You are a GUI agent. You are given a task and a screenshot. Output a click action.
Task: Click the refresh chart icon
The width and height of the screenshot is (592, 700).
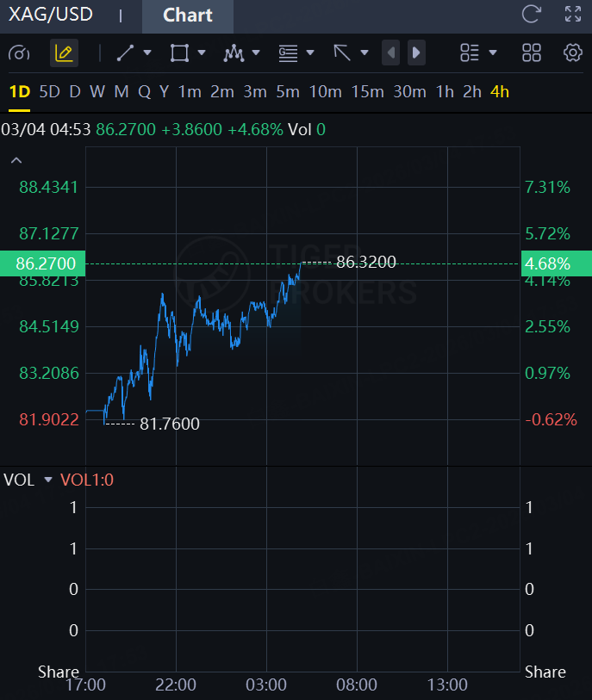point(532,15)
